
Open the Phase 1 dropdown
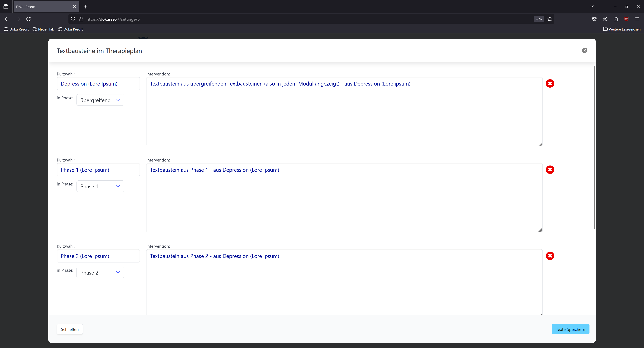(100, 186)
